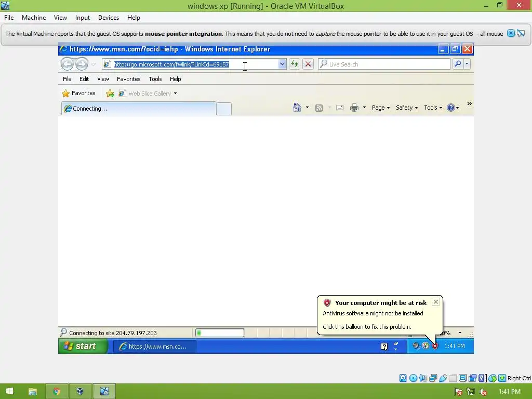Open IE Help menu
This screenshot has height=399, width=532.
point(176,79)
